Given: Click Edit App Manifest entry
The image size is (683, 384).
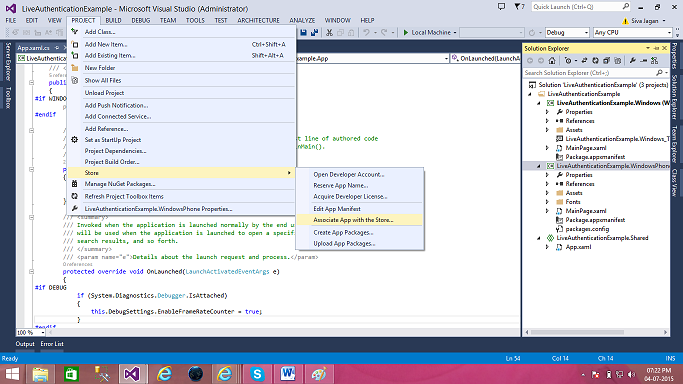Looking at the screenshot, I should point(360,209).
